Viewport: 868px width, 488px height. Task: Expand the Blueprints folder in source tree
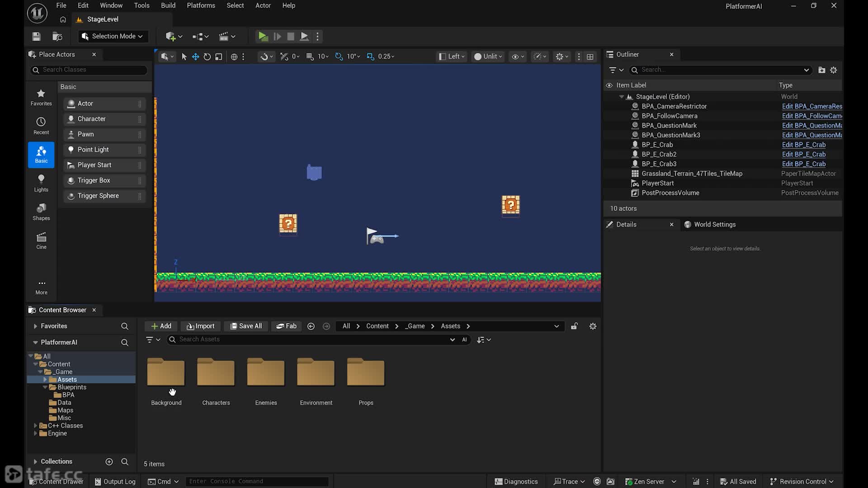pyautogui.click(x=45, y=387)
